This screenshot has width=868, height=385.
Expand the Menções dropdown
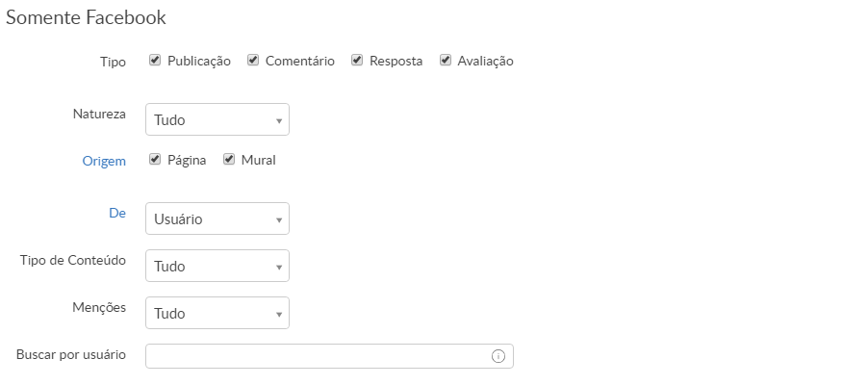click(x=217, y=313)
